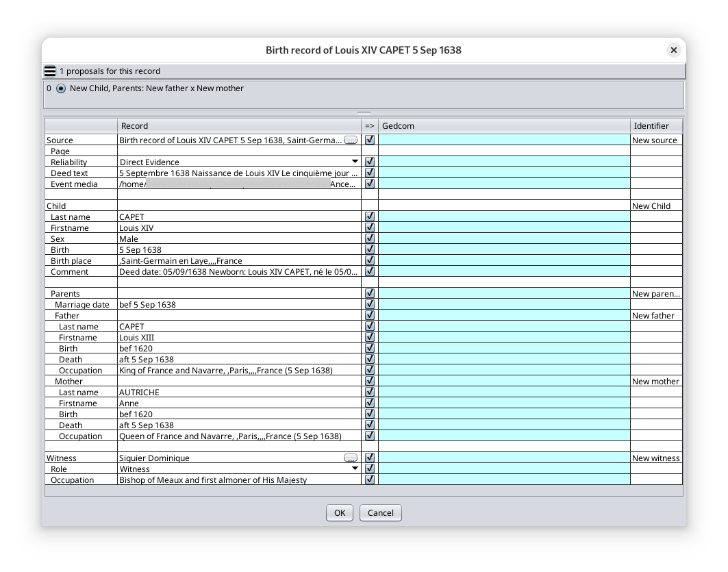Toggle the Sex Male checkbox
The height and width of the screenshot is (572, 728).
[370, 238]
